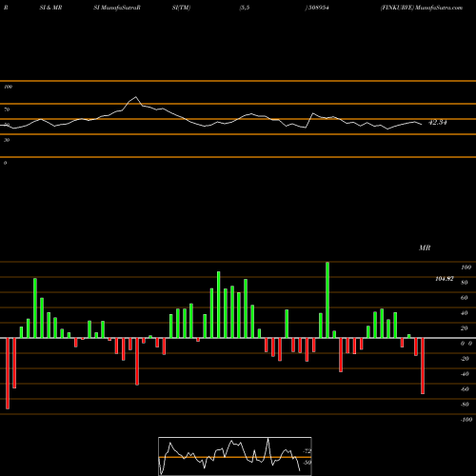Screen dimensions: 476x476
Task: Click the MR value label 104.92
Action: [445, 279]
